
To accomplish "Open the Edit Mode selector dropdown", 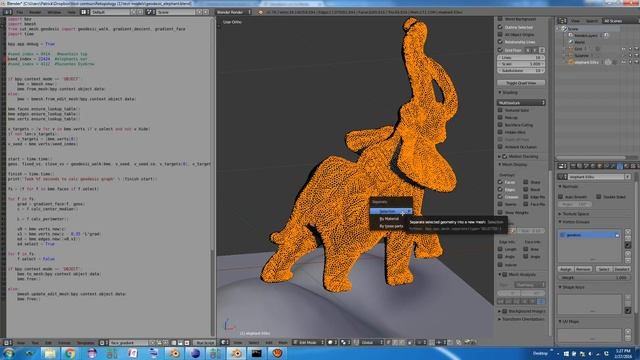I will (308, 342).
